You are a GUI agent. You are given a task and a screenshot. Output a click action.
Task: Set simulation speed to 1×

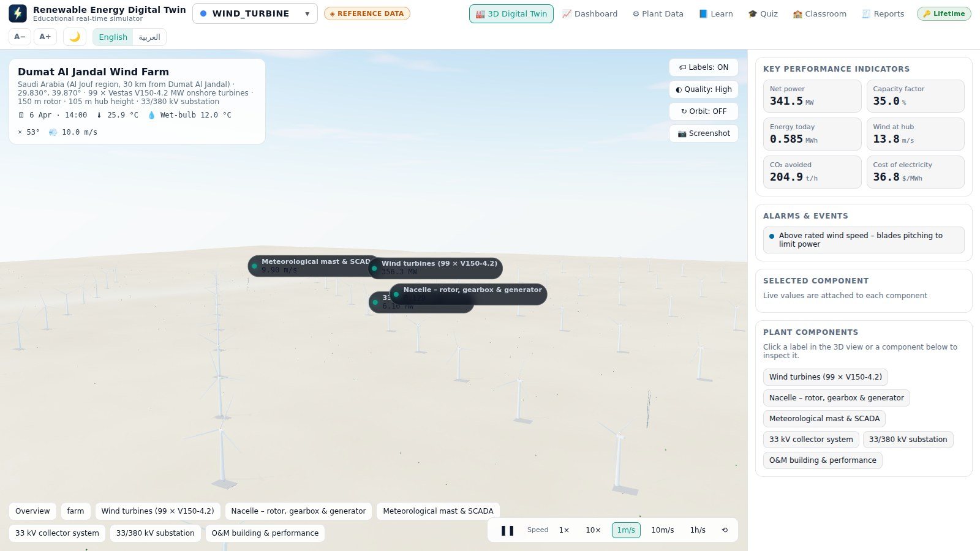pos(564,530)
